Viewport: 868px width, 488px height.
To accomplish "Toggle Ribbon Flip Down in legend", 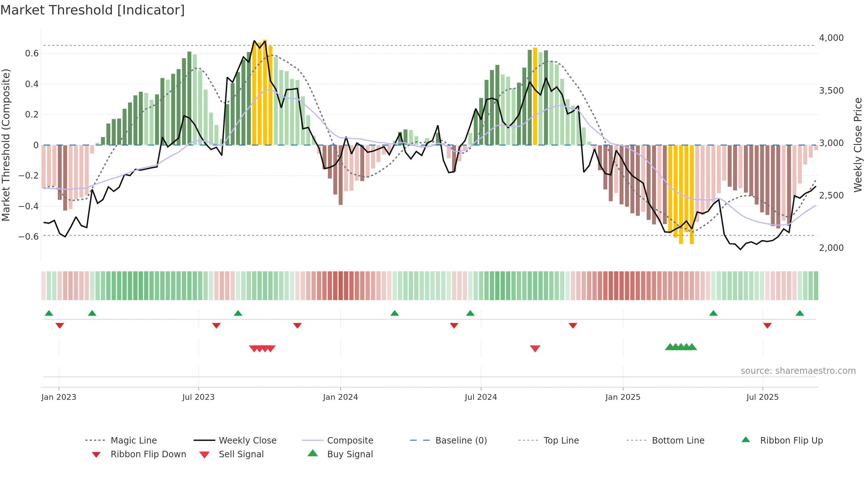I will pyautogui.click(x=139, y=454).
